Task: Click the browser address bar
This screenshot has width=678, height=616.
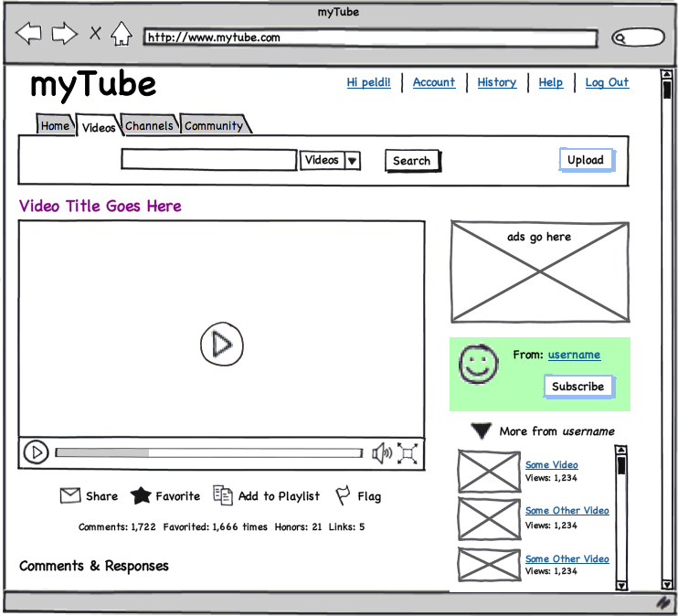Action: [x=371, y=37]
